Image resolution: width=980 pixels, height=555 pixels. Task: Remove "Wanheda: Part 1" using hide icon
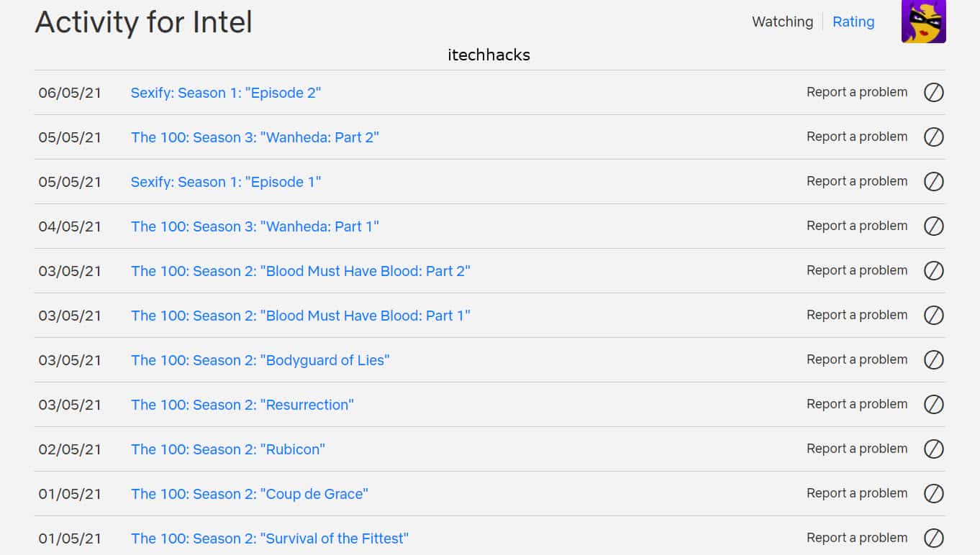pos(933,226)
